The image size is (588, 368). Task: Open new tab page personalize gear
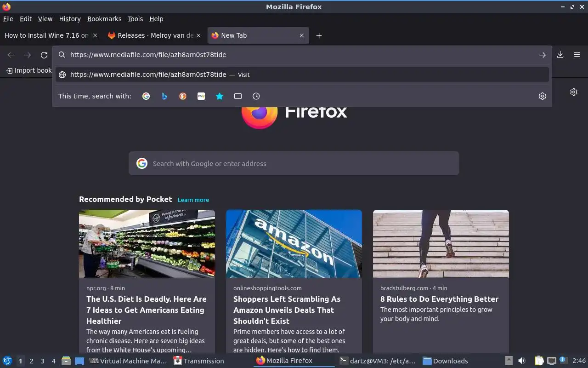click(574, 92)
